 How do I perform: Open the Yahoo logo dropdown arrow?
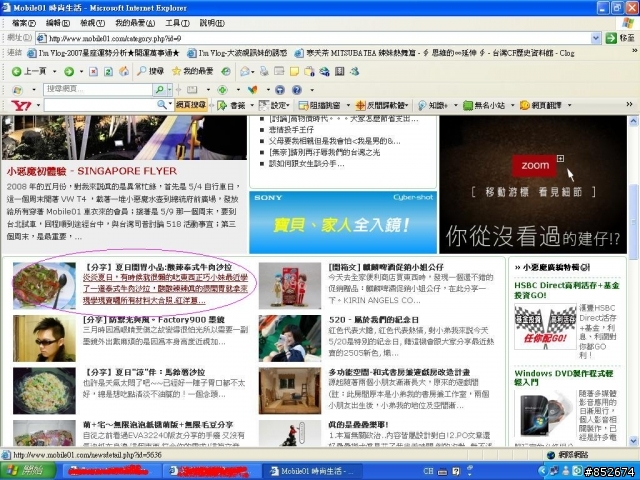38,105
